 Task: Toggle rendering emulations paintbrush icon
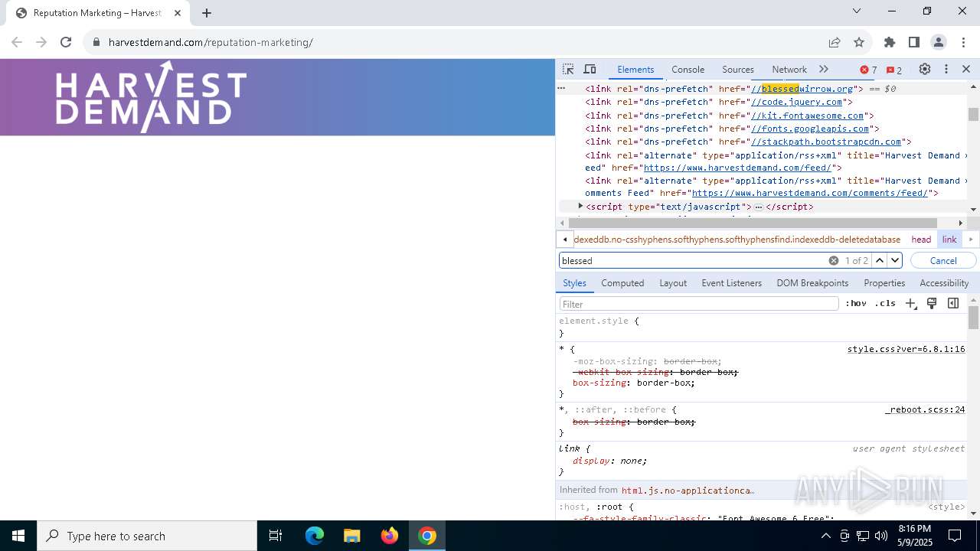click(932, 304)
